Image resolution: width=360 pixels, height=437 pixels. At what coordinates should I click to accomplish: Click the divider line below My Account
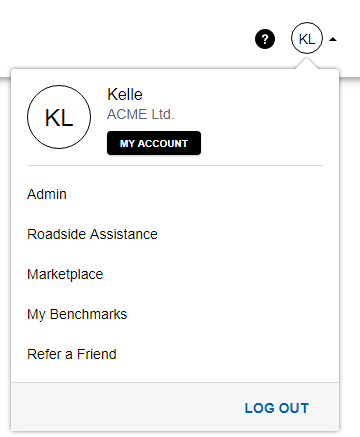(x=175, y=165)
